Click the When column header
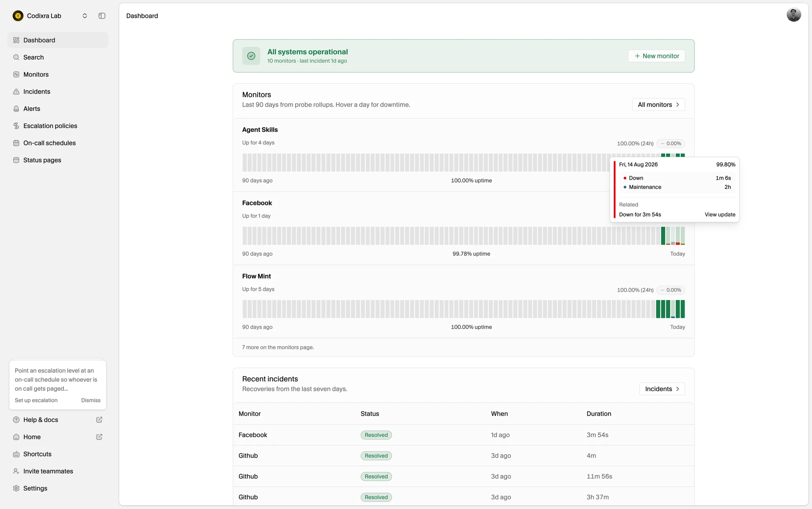Image resolution: width=812 pixels, height=509 pixels. click(499, 414)
